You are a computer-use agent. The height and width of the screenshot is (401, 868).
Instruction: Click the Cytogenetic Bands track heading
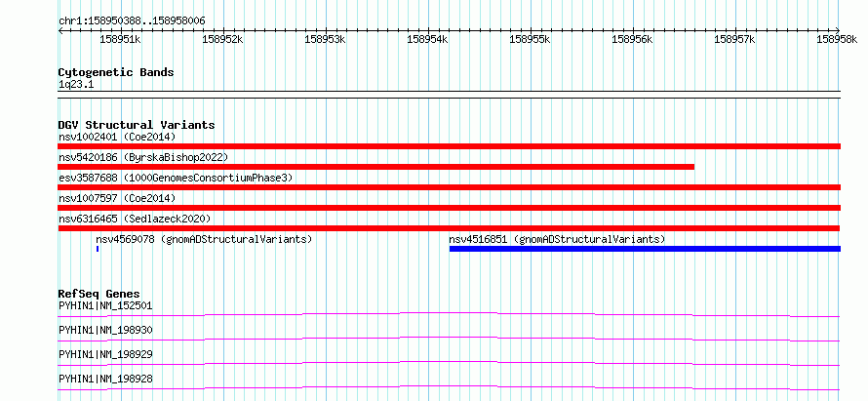coord(116,72)
